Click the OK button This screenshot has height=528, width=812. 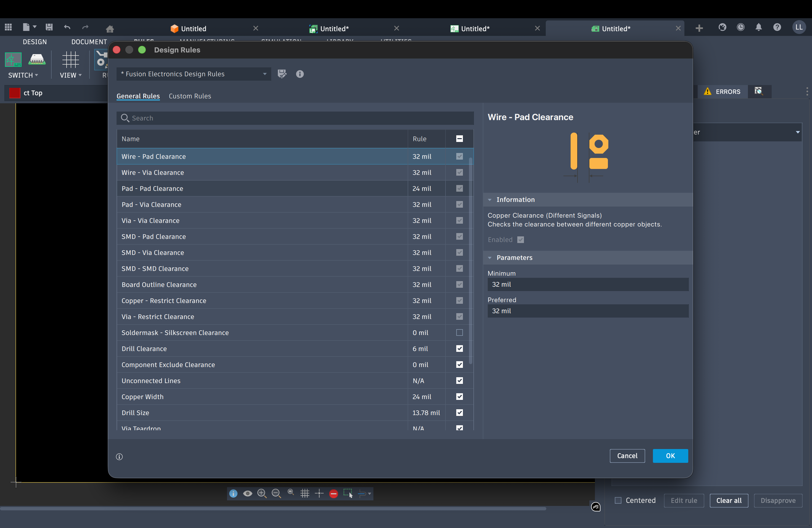click(670, 456)
